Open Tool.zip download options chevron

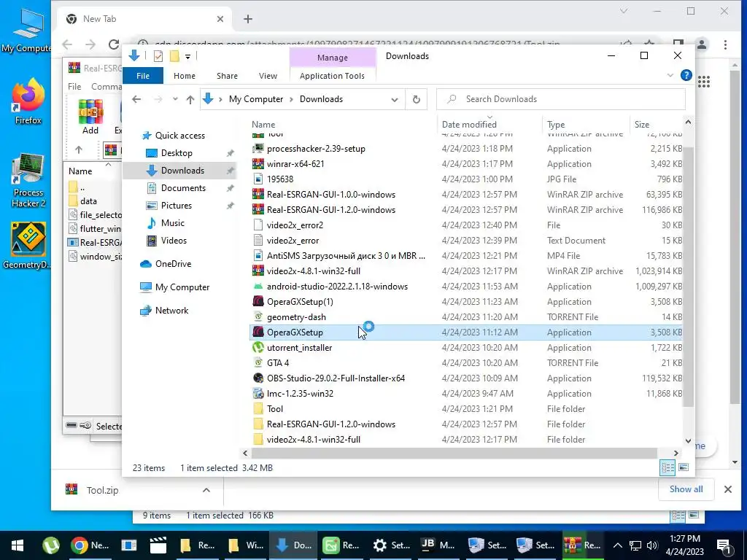point(206,489)
